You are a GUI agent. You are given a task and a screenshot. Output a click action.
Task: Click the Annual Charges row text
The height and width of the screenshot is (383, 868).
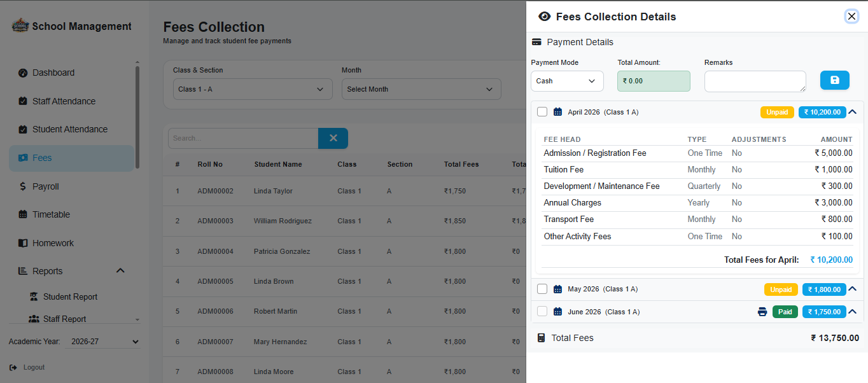[x=572, y=203]
